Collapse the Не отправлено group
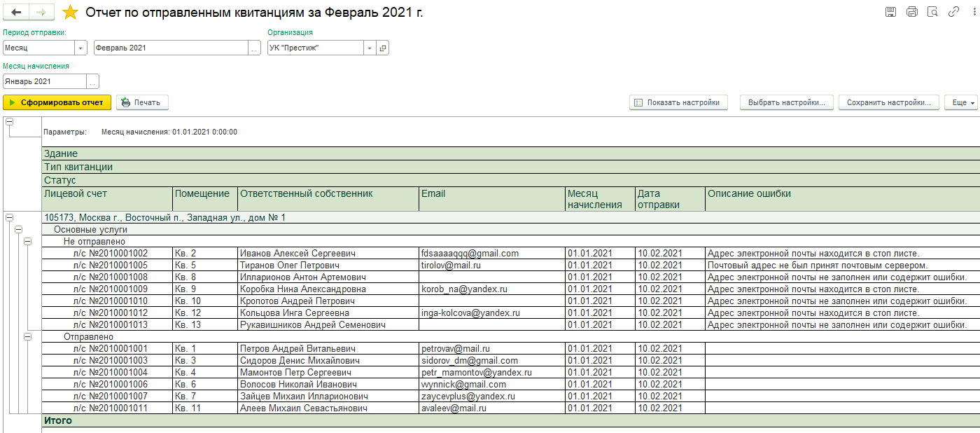The image size is (980, 433). click(x=27, y=241)
